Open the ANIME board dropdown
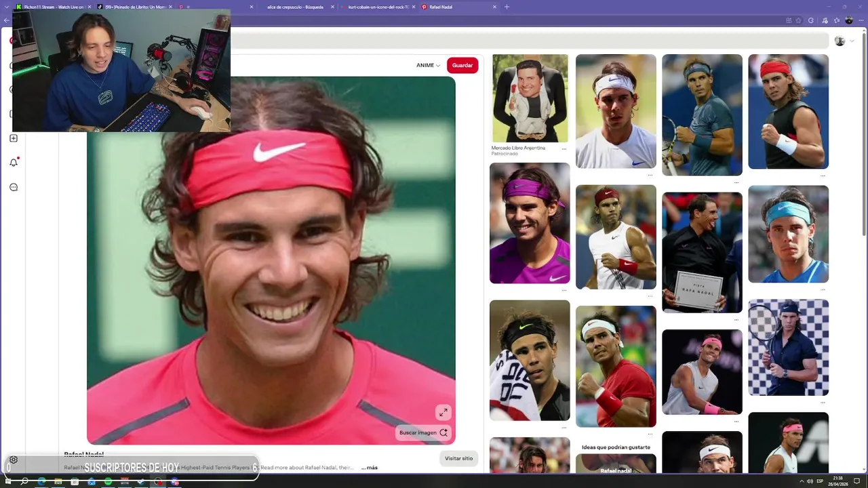Viewport: 868px width, 488px height. tap(428, 65)
